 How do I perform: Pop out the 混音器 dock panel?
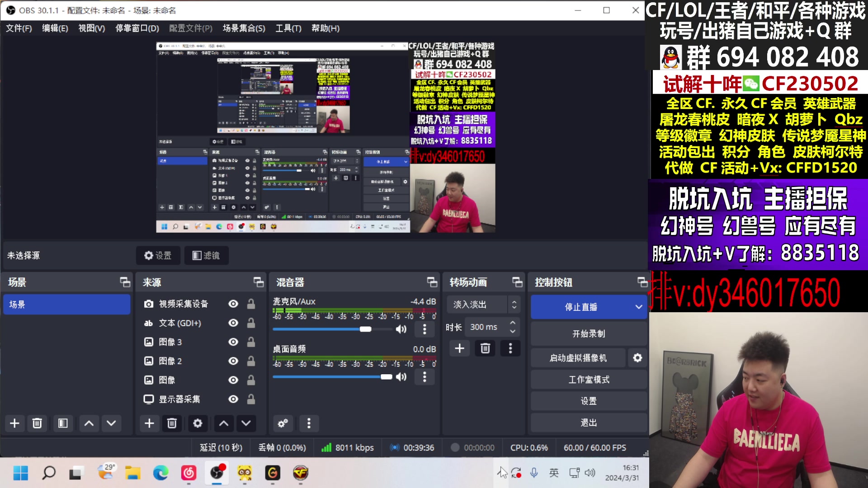(432, 282)
